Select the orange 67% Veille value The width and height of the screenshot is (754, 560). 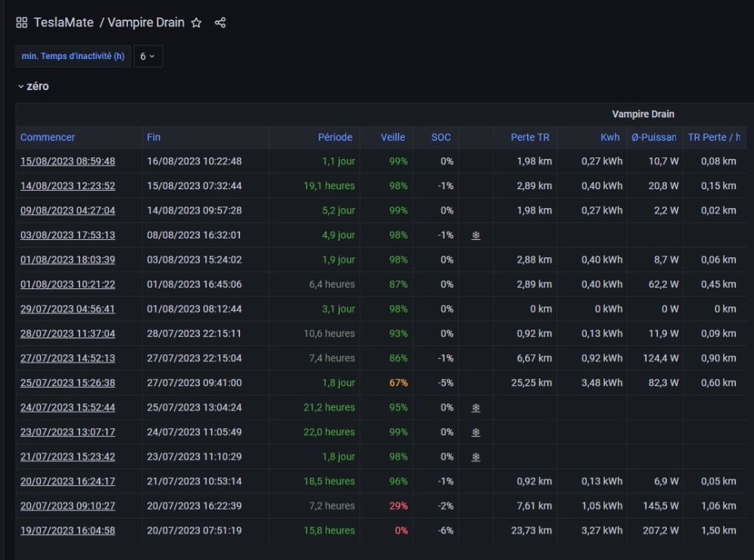[398, 383]
